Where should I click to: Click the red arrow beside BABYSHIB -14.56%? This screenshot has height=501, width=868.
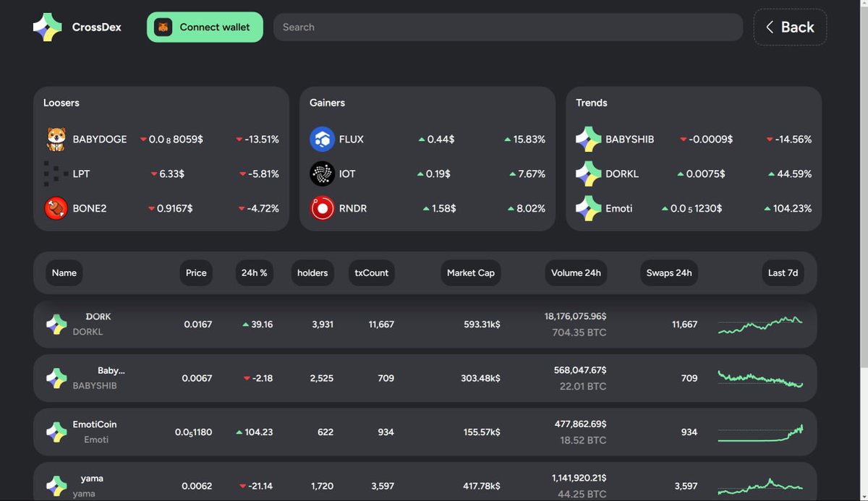(769, 140)
